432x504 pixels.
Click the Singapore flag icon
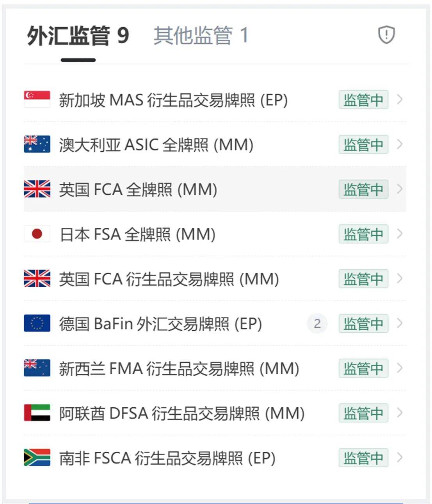tap(37, 99)
